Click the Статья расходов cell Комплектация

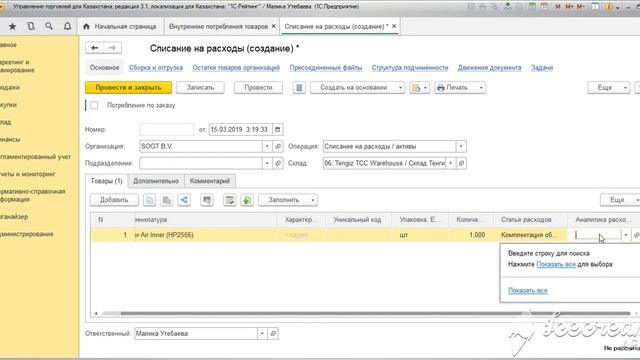[x=530, y=235]
